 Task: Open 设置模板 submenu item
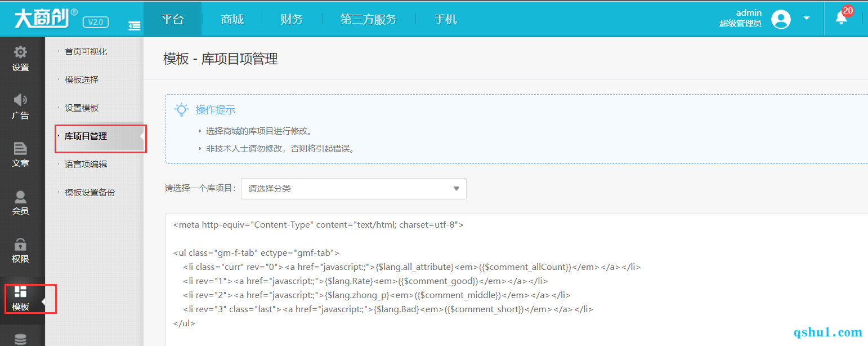pyautogui.click(x=82, y=108)
